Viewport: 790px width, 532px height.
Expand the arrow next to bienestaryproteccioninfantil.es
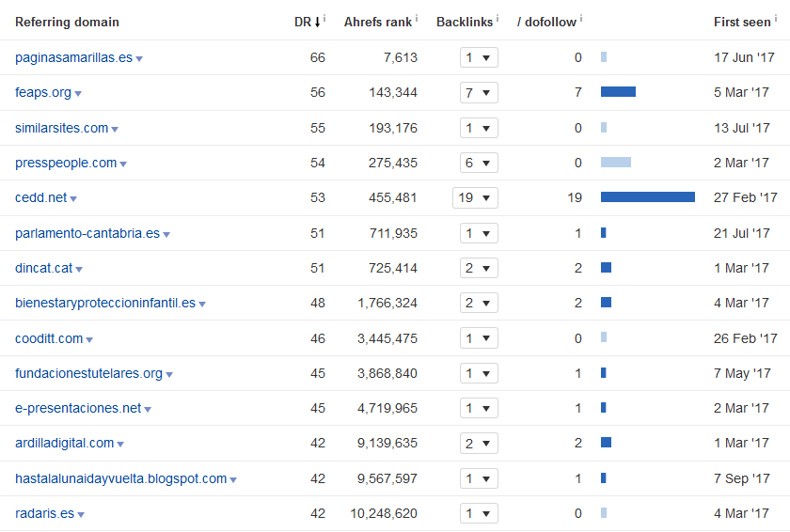(202, 304)
